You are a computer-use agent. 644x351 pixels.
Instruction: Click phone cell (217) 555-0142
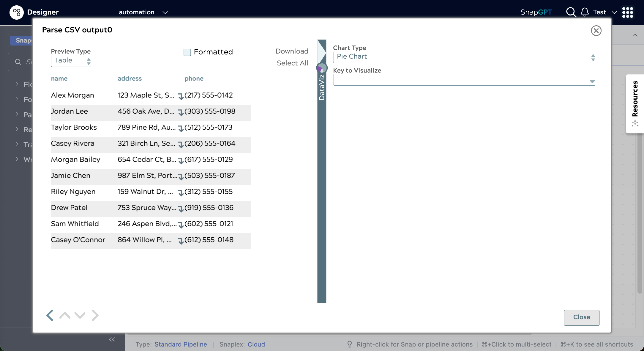tap(209, 95)
